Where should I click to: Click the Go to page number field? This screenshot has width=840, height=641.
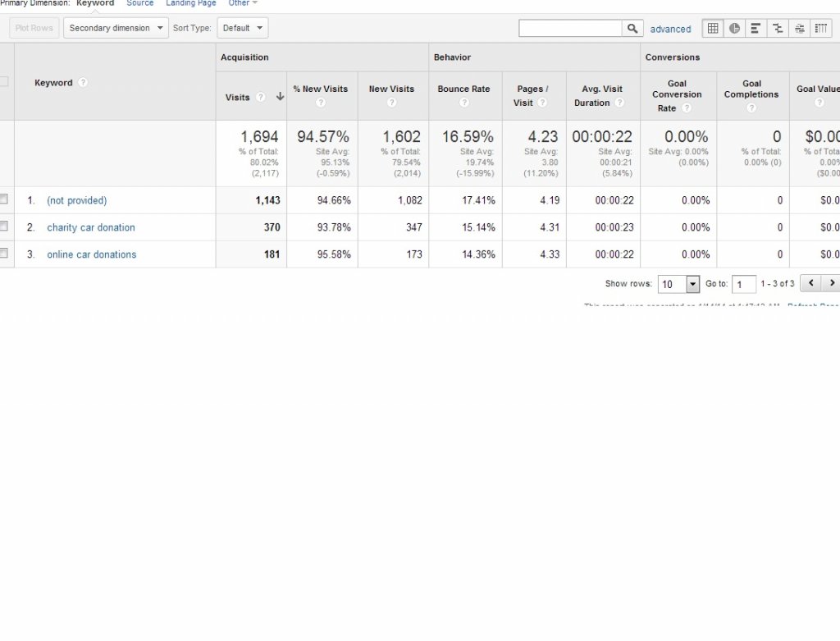coord(743,284)
